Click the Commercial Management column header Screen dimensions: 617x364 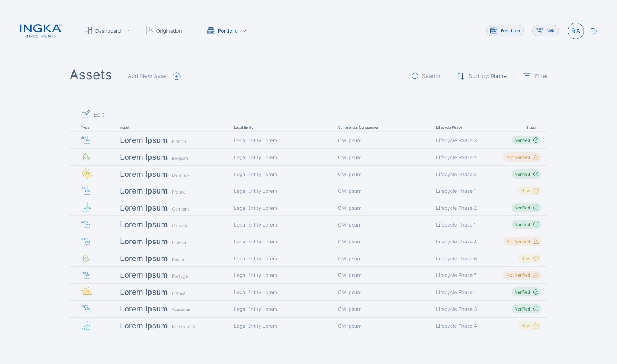pos(359,127)
